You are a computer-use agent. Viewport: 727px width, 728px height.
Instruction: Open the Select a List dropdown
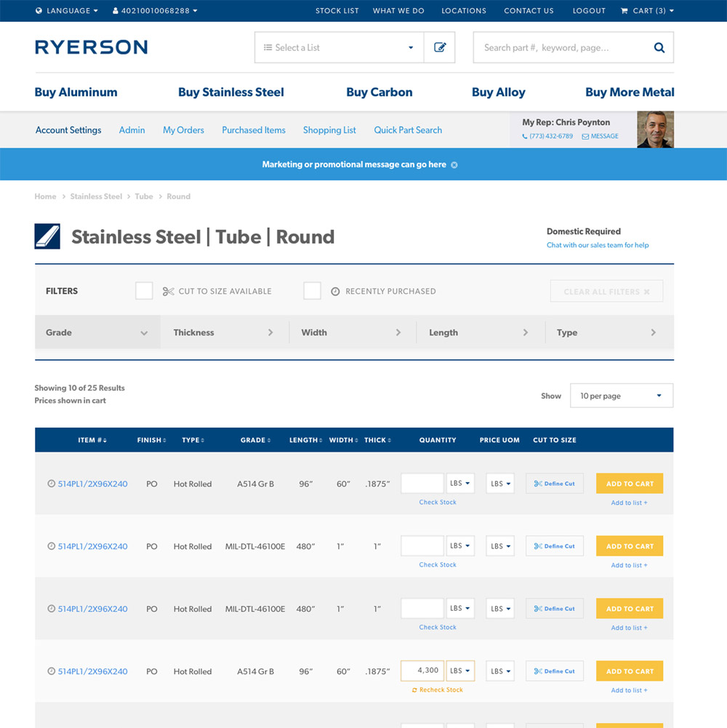[339, 47]
